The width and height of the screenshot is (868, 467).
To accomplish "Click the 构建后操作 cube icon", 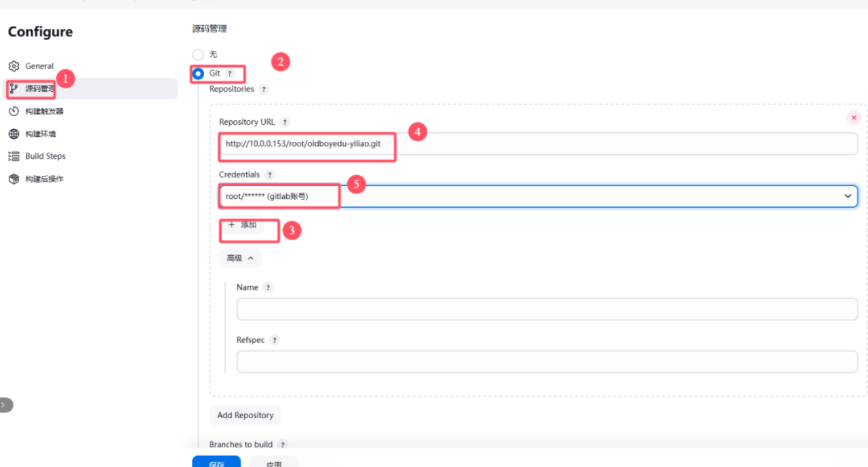I will click(14, 179).
